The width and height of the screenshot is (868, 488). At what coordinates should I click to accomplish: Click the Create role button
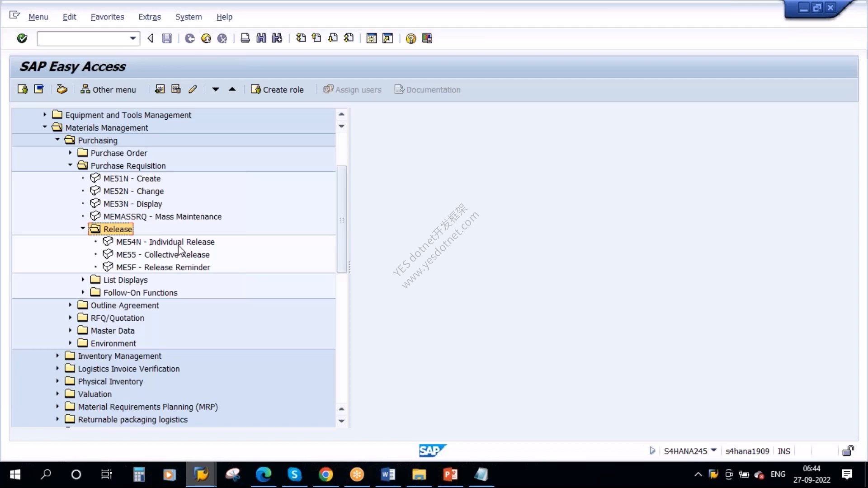coord(277,89)
